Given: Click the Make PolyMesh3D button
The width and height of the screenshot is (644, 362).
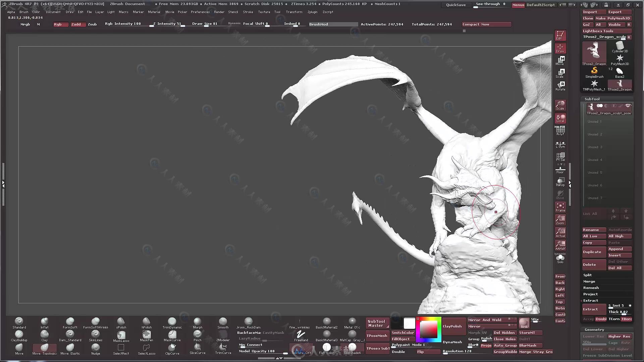Looking at the screenshot, I should click(613, 18).
